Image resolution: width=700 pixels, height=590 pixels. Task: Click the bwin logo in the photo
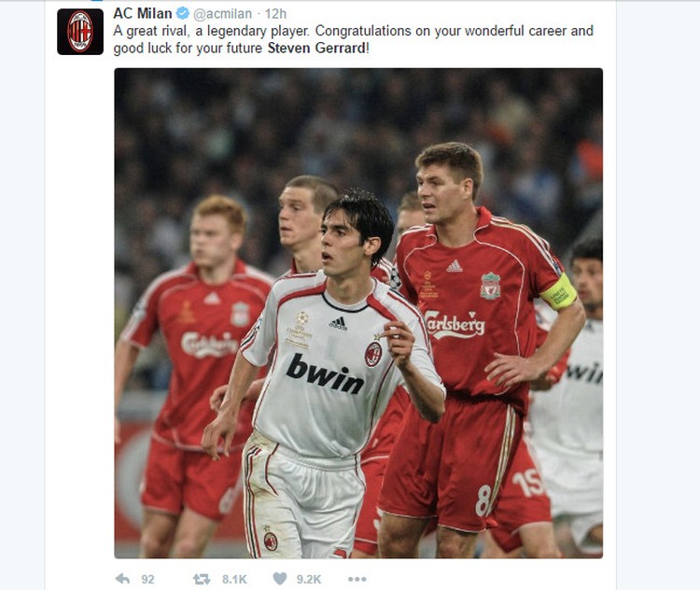click(326, 373)
